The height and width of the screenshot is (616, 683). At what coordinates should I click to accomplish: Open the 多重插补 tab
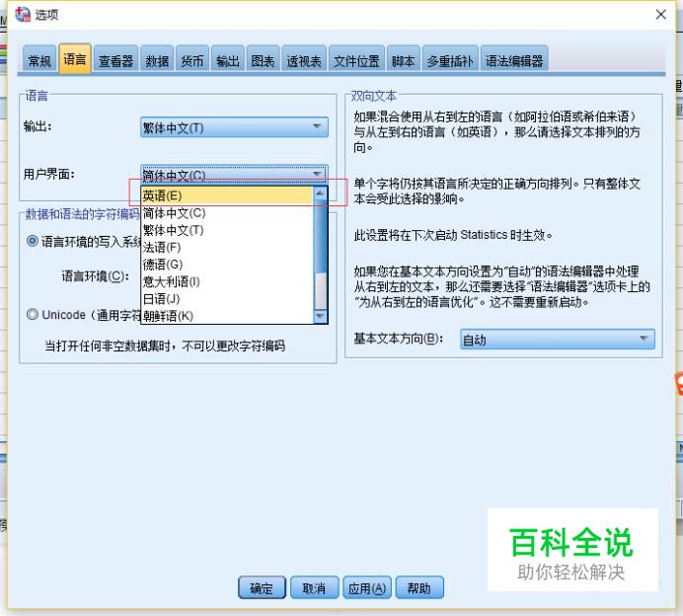pyautogui.click(x=450, y=60)
